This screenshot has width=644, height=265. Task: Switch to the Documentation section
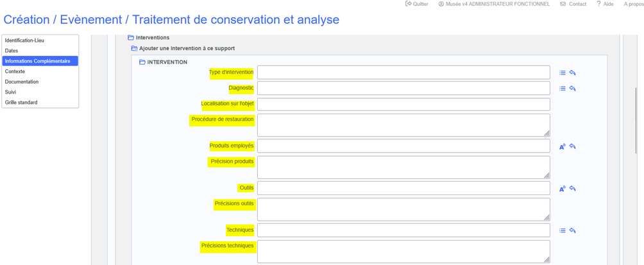click(22, 82)
